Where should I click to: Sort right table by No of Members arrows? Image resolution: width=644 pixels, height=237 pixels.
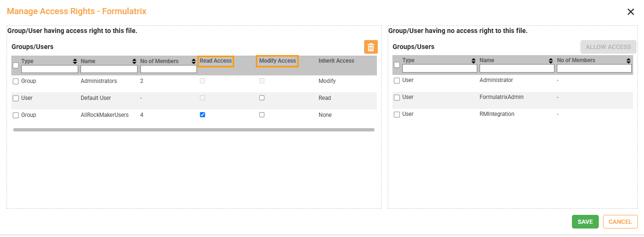click(x=628, y=61)
